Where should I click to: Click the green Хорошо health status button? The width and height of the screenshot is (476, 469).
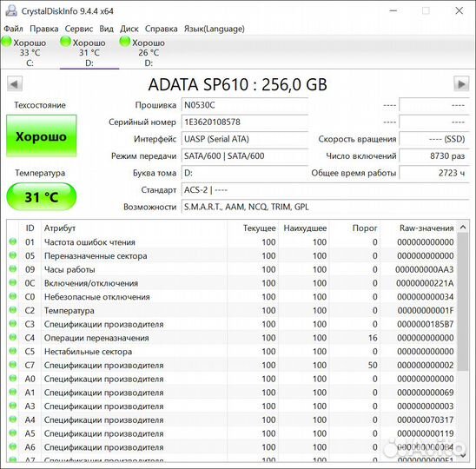42,136
